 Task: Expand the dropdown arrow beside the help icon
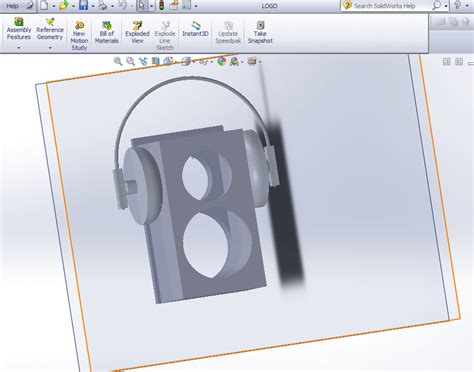pos(467,6)
